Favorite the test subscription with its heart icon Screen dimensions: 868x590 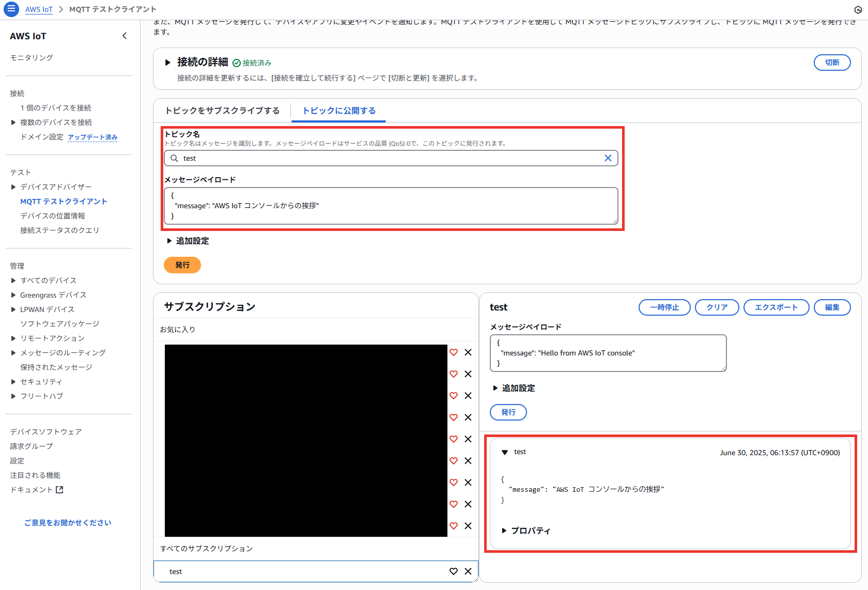pyautogui.click(x=453, y=571)
